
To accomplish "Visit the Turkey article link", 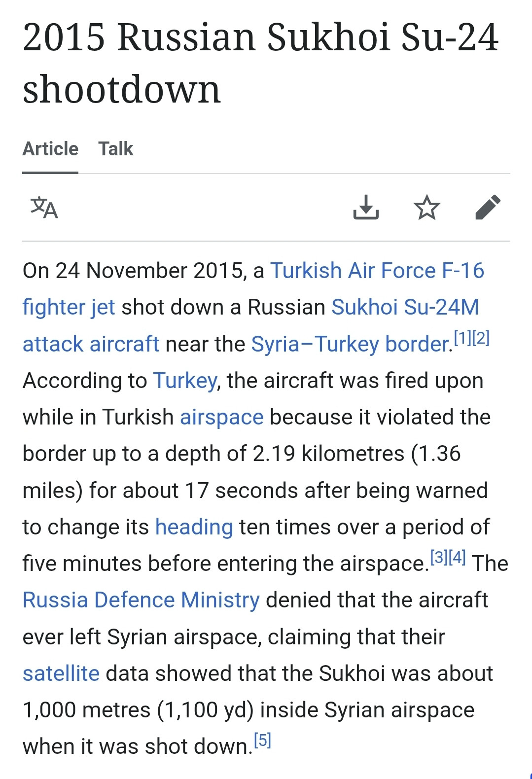I will [184, 381].
